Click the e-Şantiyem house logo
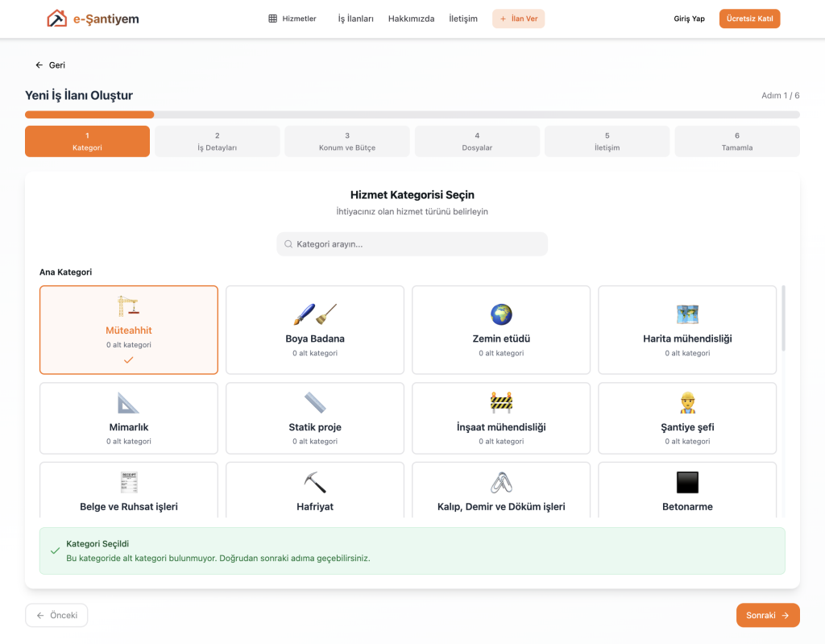 [56, 19]
